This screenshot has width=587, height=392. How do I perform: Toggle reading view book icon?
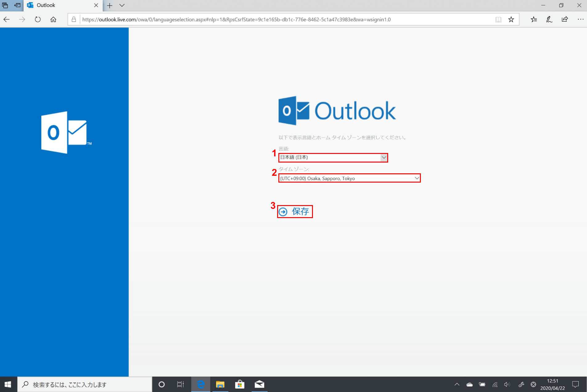click(498, 19)
